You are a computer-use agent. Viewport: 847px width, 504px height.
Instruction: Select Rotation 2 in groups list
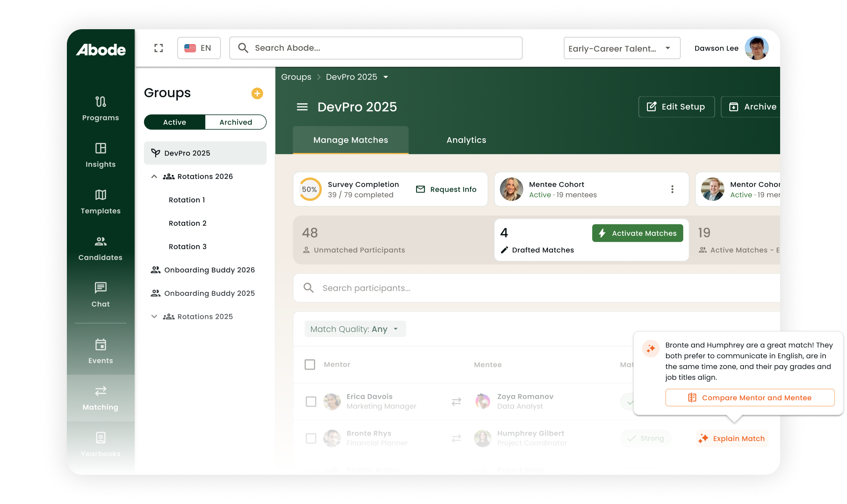(x=188, y=223)
